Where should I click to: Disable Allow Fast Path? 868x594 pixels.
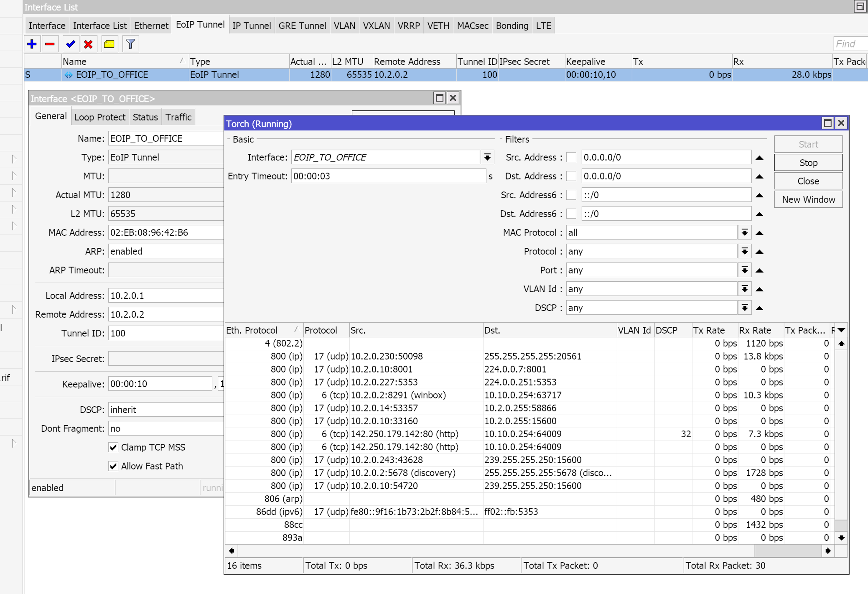click(x=113, y=466)
